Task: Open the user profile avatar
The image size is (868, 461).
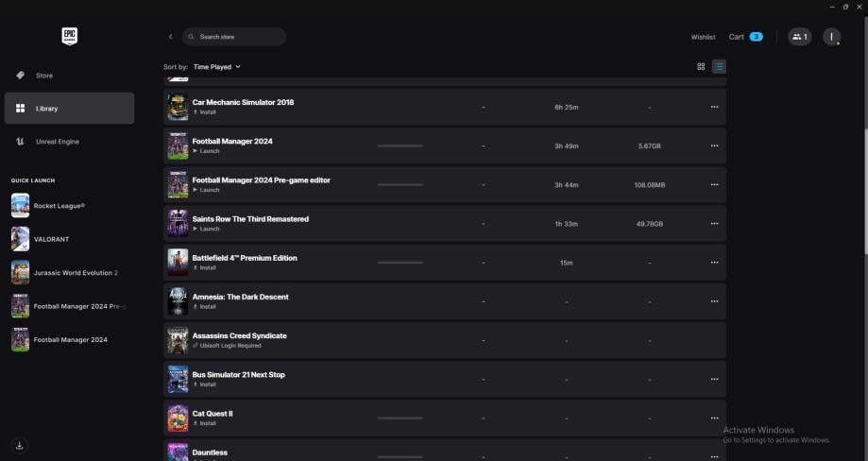Action: [x=831, y=37]
